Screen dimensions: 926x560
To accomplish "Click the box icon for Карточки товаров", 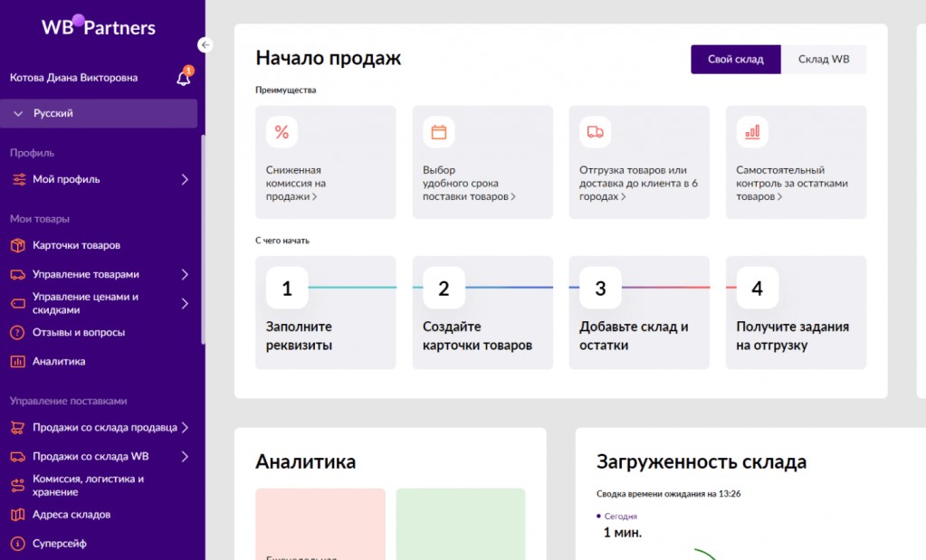I will point(18,245).
